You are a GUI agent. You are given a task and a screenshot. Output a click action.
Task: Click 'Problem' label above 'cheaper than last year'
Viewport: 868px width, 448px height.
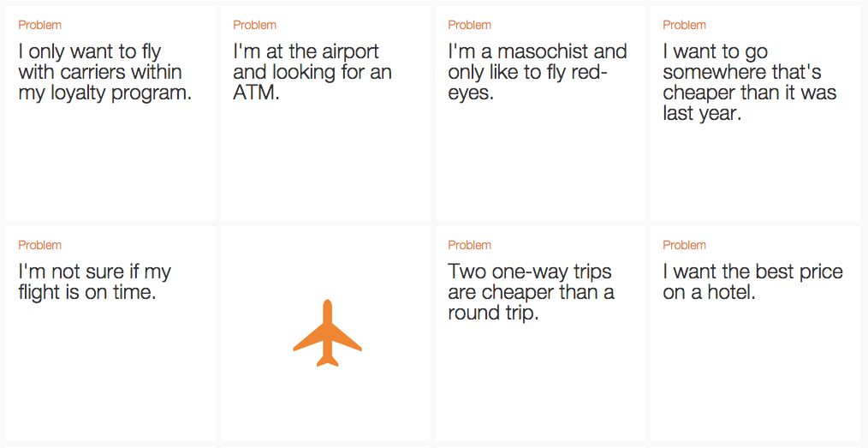coord(684,25)
